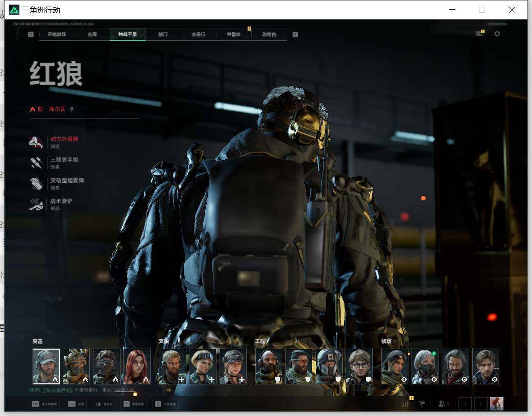The height and width of the screenshot is (416, 532).
Task: Go to the 交易行 tab
Action: pyautogui.click(x=198, y=34)
